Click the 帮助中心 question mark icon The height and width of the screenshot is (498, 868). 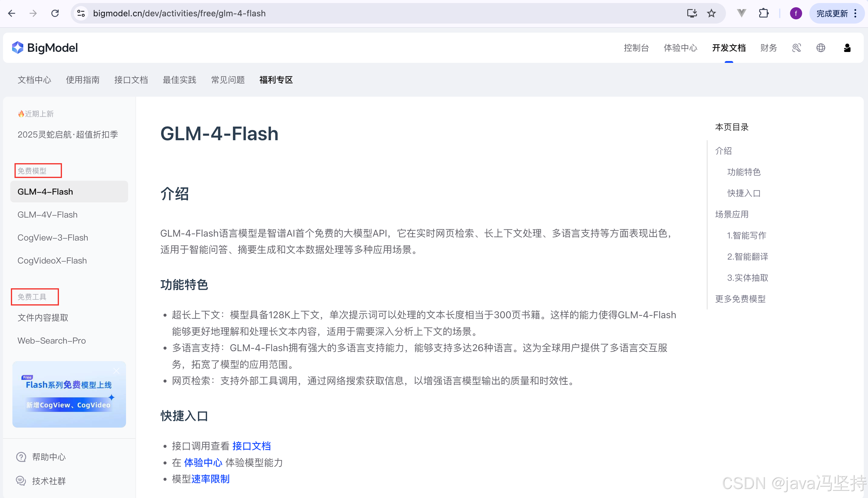click(x=21, y=457)
